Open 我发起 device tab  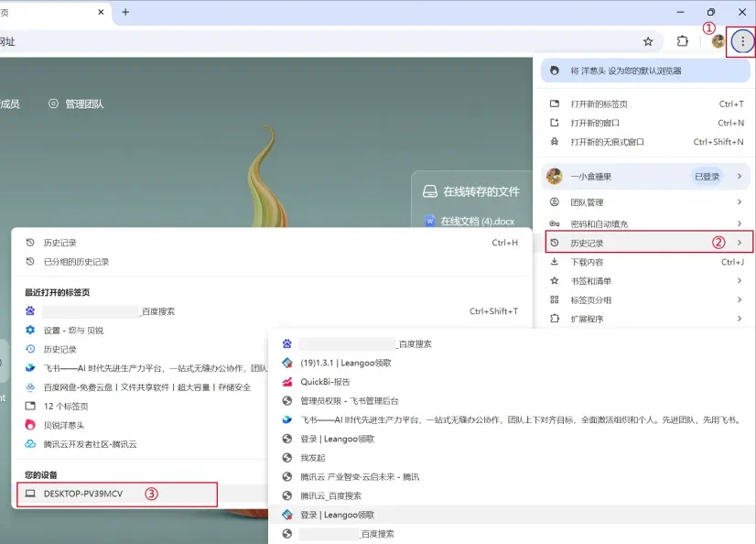pos(511,458)
